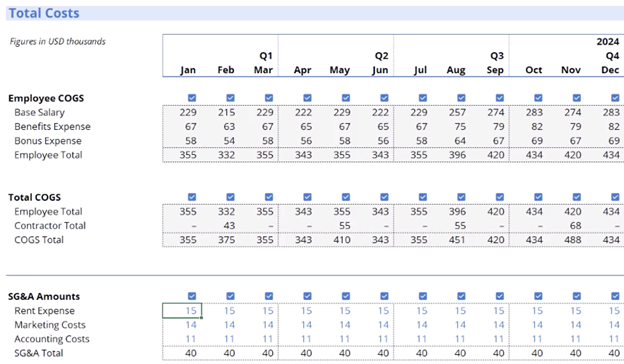Viewport: 624px width, 364px height.
Task: Click the Total Costs title
Action: click(44, 13)
